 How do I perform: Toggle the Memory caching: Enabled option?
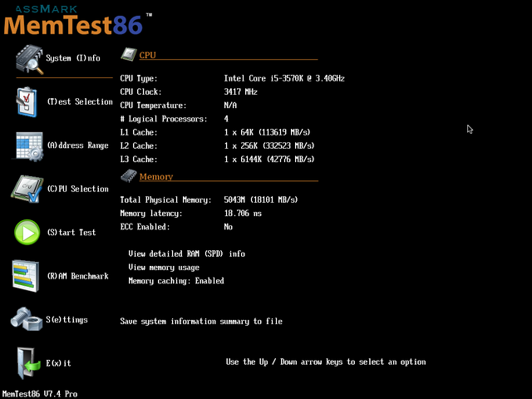click(176, 281)
